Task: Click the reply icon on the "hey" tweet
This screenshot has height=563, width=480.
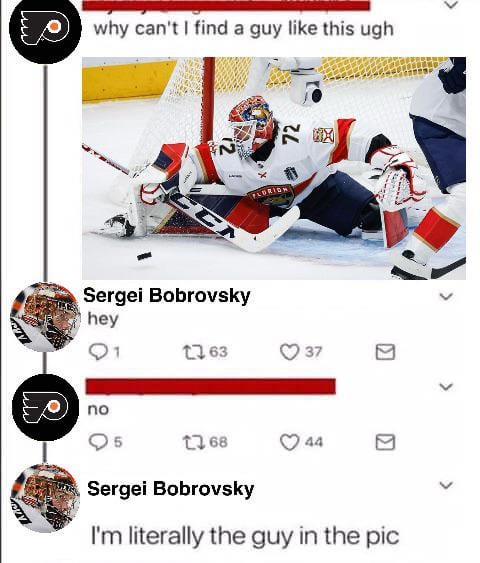Action: pos(98,352)
